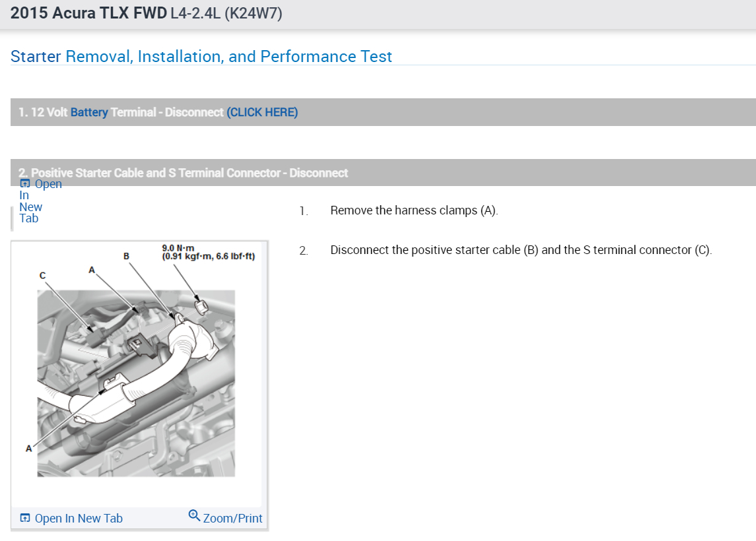Screen dimensions: 756x541
Task: Click wrapped 'Open In New Tab' link above the diagram
Action: (x=40, y=201)
